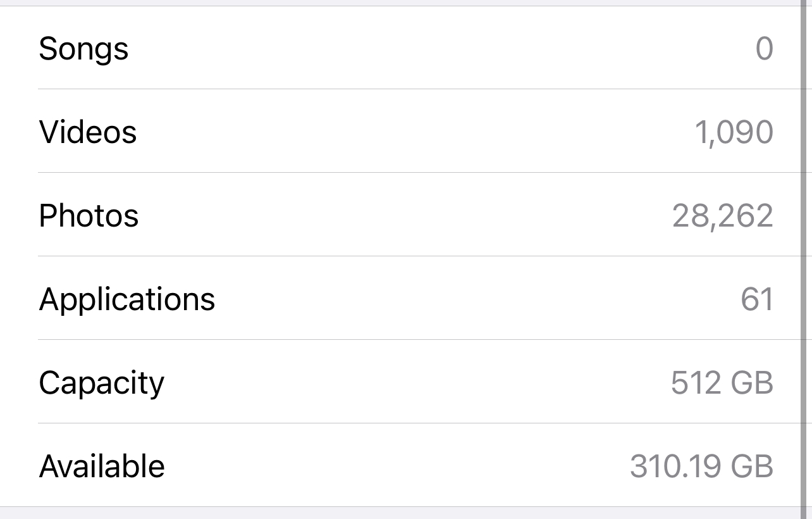Image resolution: width=812 pixels, height=519 pixels.
Task: Tap the Videos row label
Action: 88,132
